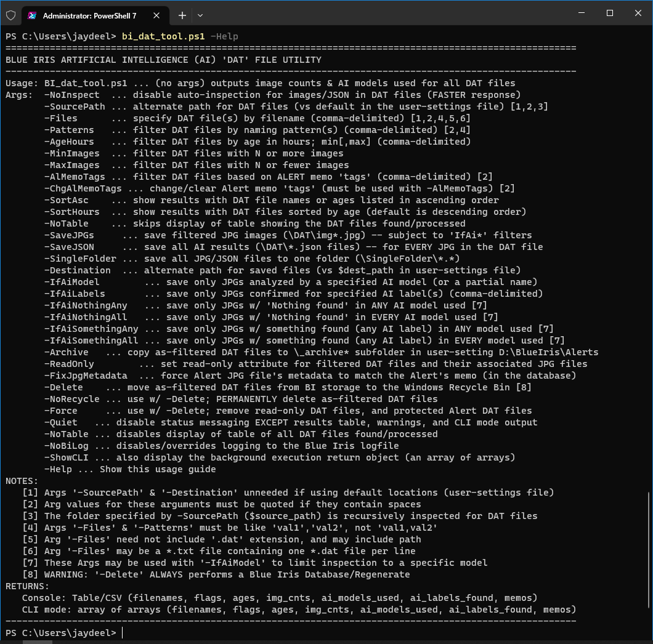The height and width of the screenshot is (644, 653).
Task: Click the -IfAiNothingAny argument text
Action: 86,305
